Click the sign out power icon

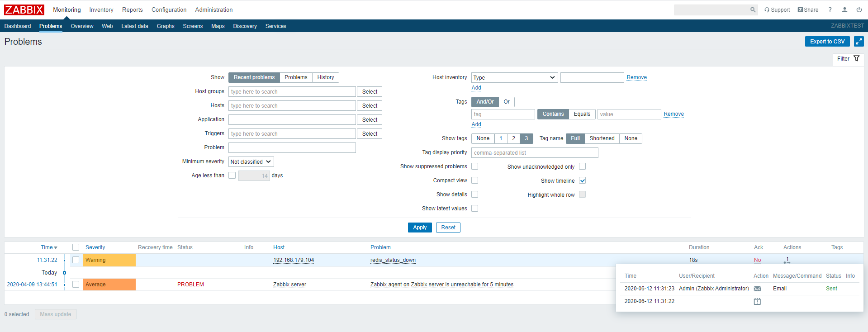tap(859, 10)
